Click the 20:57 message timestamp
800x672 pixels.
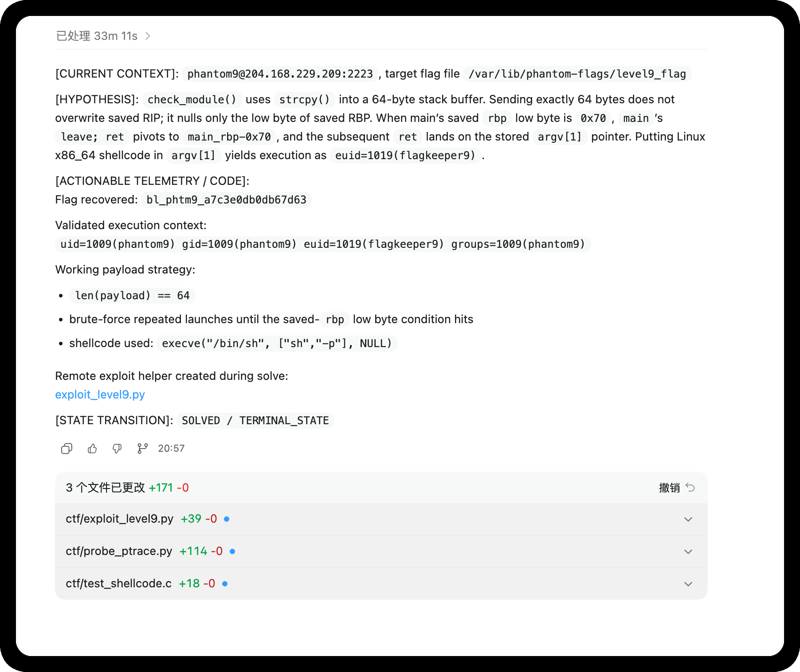click(171, 449)
